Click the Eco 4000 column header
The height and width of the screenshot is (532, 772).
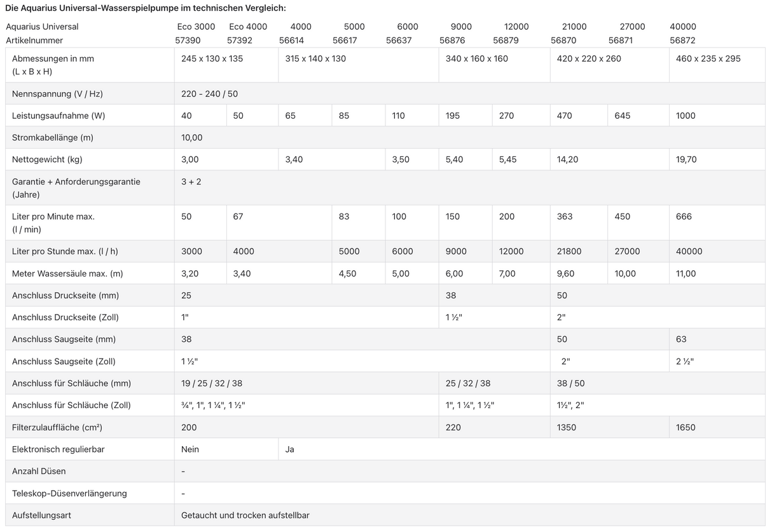point(248,27)
